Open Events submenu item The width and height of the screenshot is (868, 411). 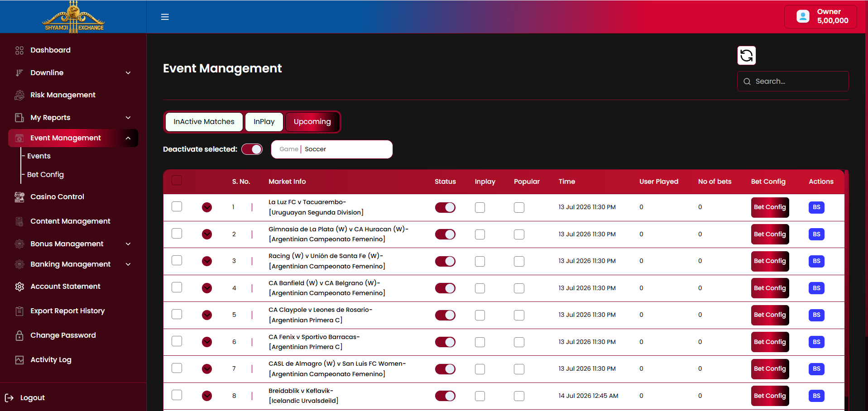click(39, 156)
